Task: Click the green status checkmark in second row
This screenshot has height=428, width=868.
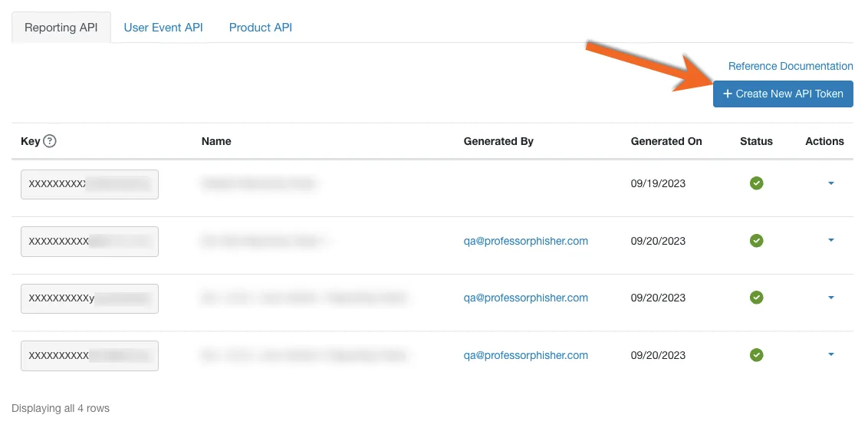Action: pyautogui.click(x=756, y=241)
